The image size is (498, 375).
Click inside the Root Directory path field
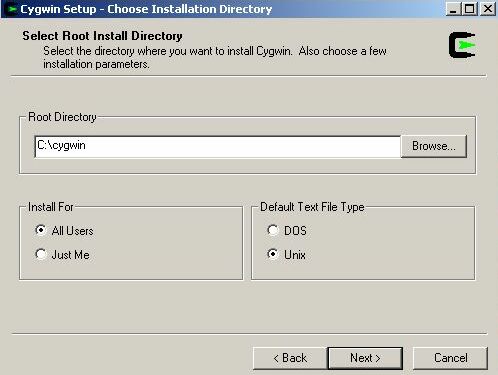(x=217, y=146)
